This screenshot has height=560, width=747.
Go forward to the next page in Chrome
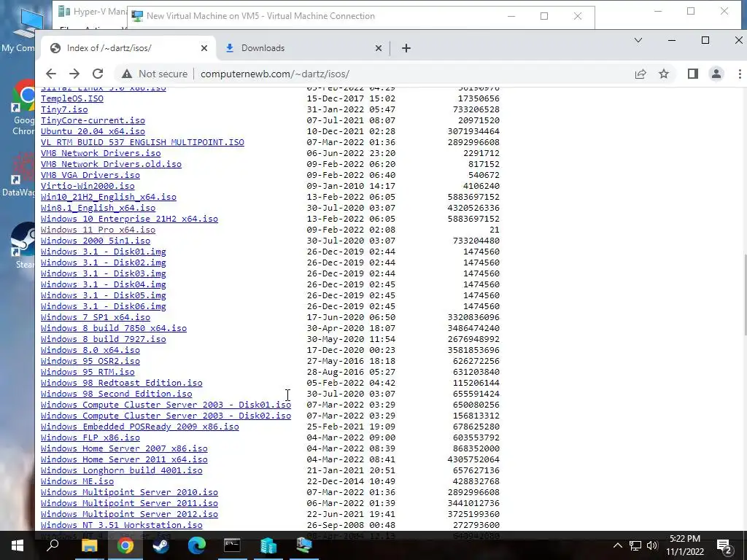74,74
